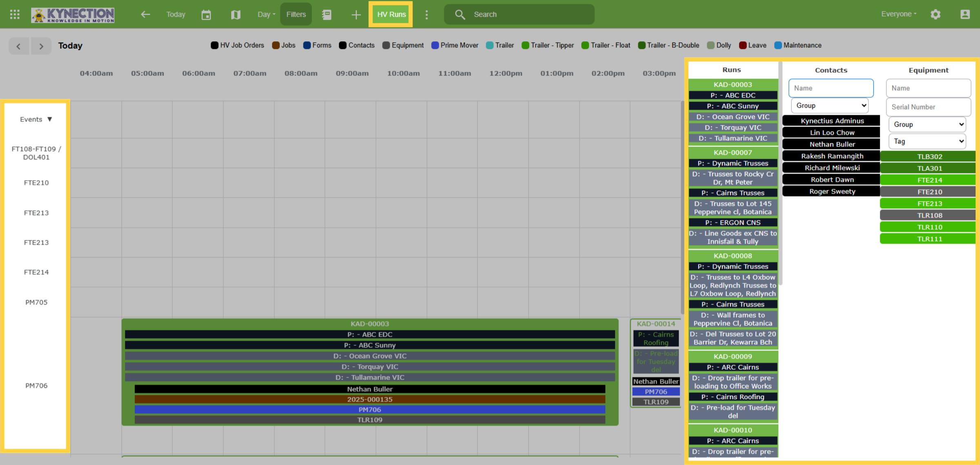Select the PM705 resource row label

36,302
